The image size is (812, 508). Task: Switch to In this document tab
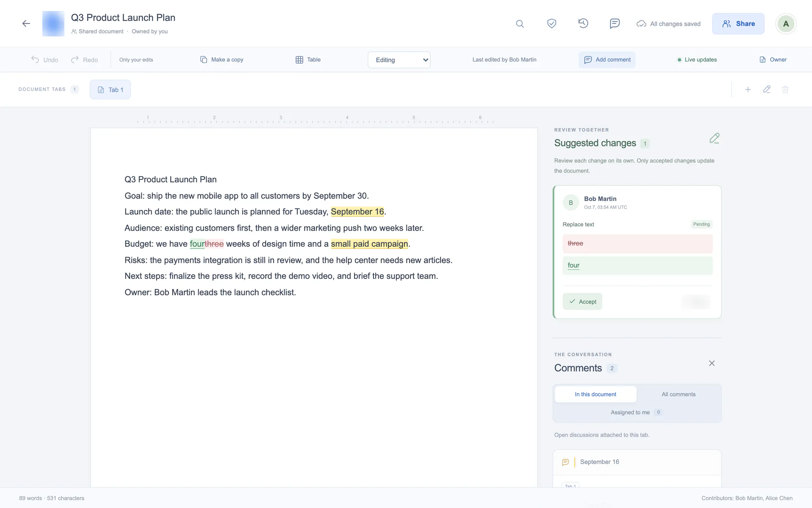tap(595, 394)
